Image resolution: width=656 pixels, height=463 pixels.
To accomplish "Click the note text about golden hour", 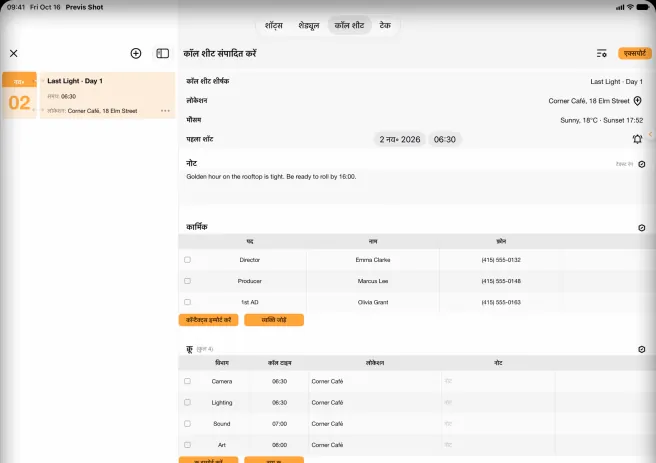I will coord(271,177).
